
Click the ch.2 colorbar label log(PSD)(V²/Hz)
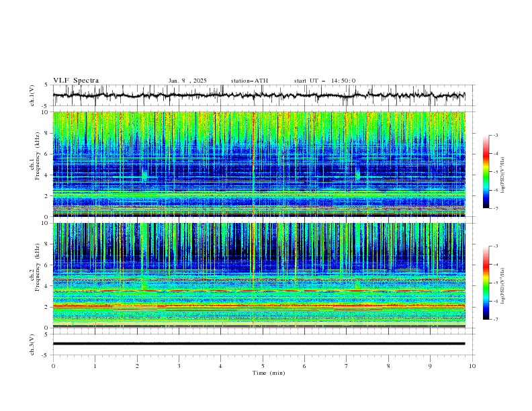pyautogui.click(x=503, y=286)
